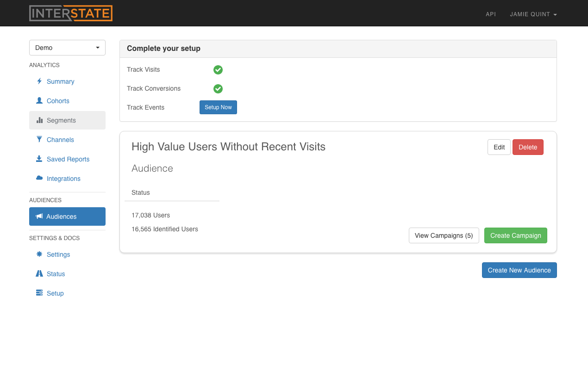Screen dimensions: 588x383
Task: Select the Audiences menu item
Action: tap(67, 216)
